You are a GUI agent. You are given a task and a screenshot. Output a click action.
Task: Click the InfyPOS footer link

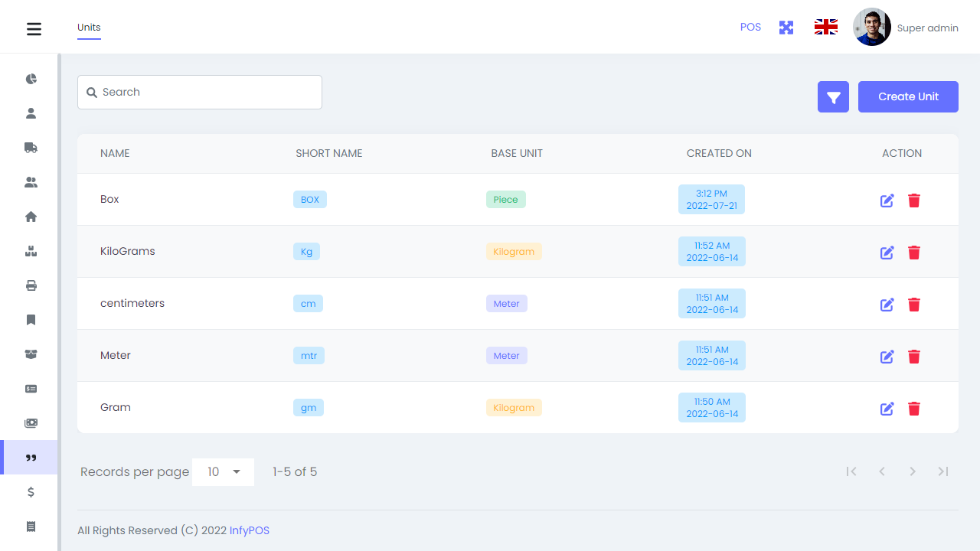click(250, 530)
